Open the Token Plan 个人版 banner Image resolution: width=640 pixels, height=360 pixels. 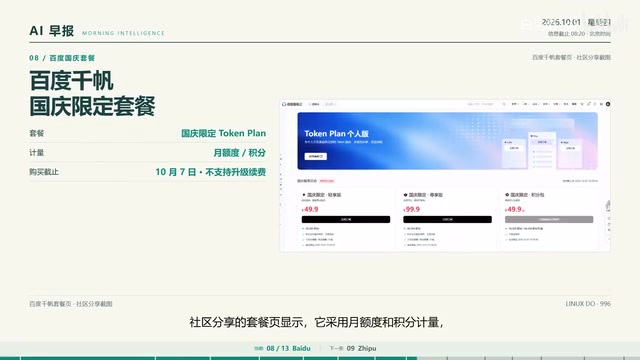[x=447, y=141]
